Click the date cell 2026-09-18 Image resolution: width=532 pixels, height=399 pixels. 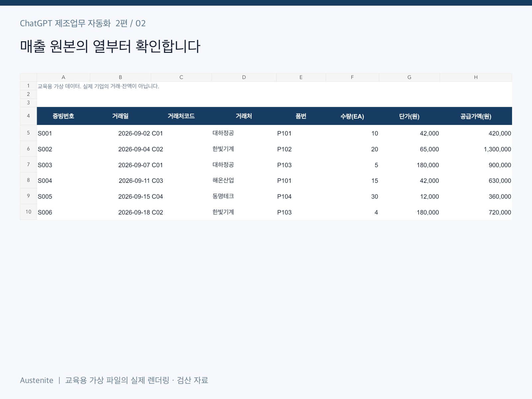(120, 212)
